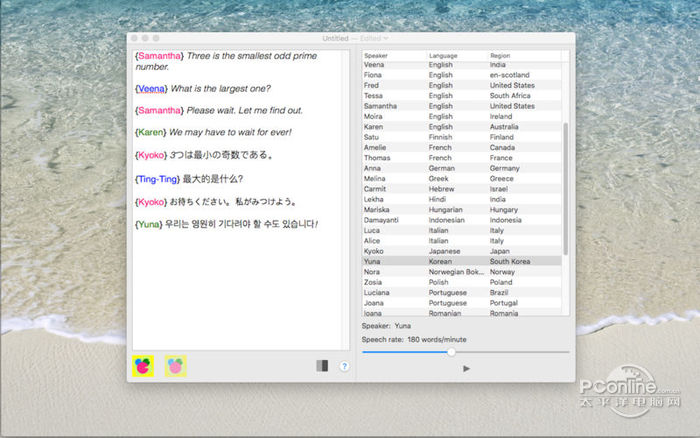The image size is (700, 438).
Task: Toggle the split-panel view icon
Action: 320,366
